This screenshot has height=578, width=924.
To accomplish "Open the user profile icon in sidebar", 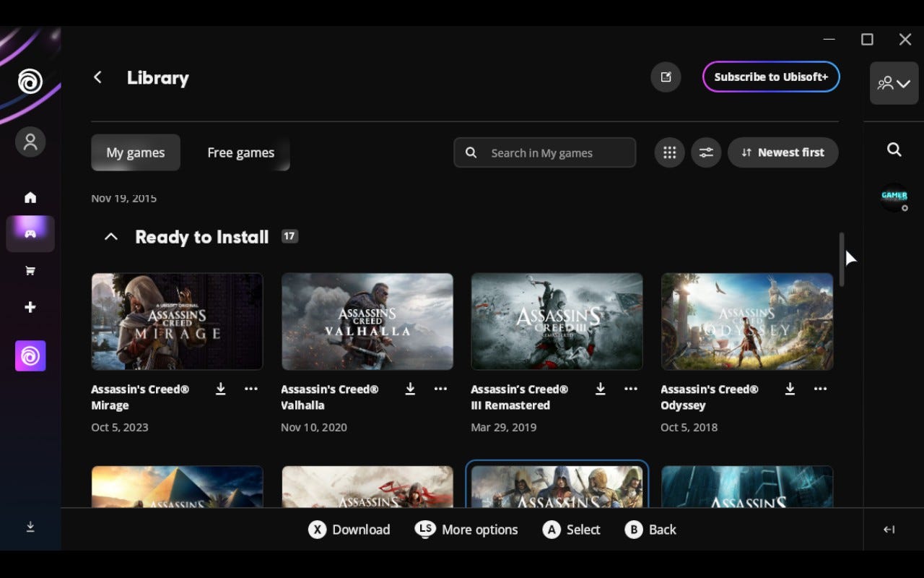I will [x=30, y=142].
